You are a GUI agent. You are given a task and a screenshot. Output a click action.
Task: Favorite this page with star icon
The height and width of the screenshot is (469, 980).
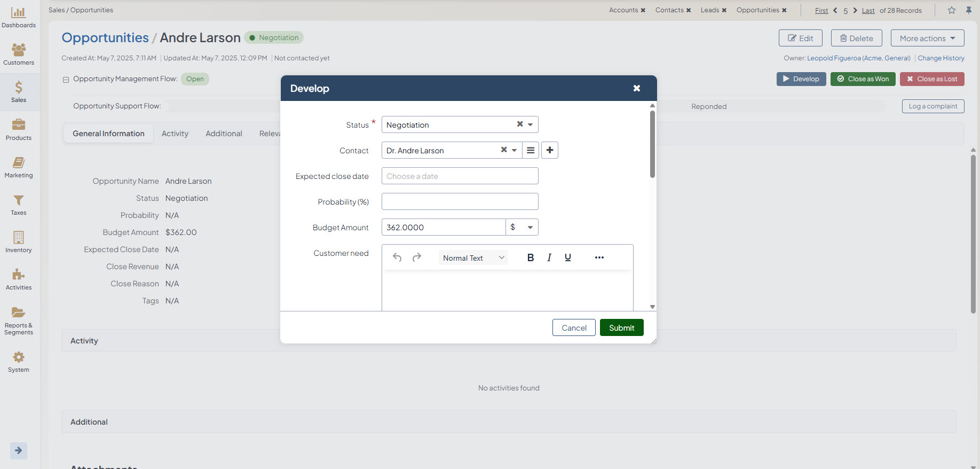951,10
